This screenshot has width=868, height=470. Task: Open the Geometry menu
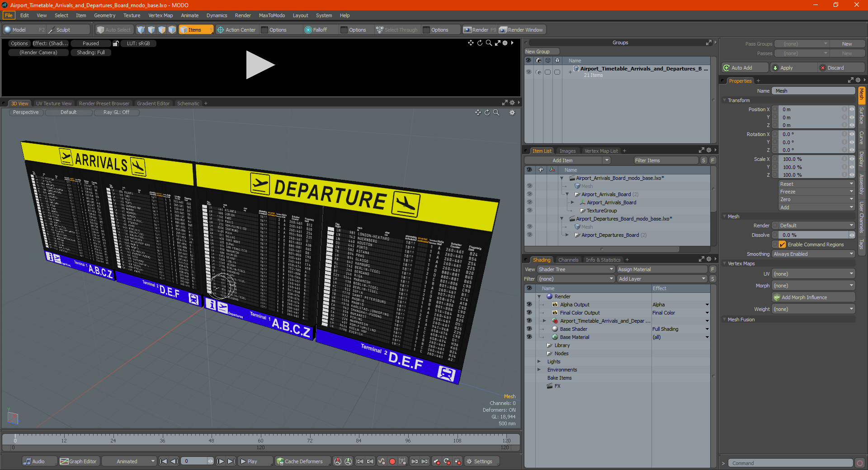pos(104,15)
